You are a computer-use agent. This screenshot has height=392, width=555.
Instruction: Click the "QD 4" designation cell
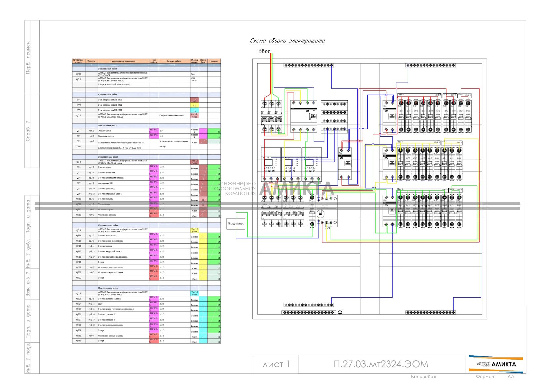pos(79,294)
